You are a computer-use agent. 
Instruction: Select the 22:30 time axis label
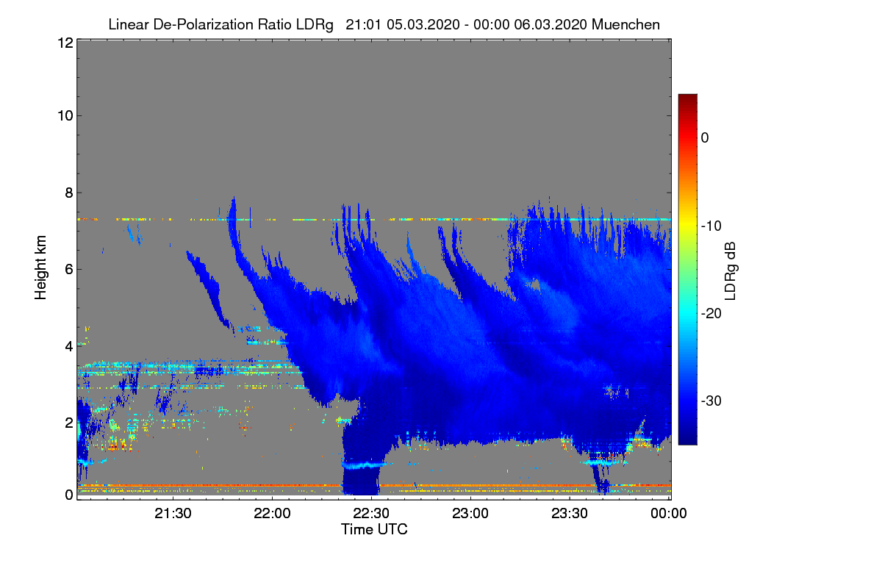tap(371, 514)
